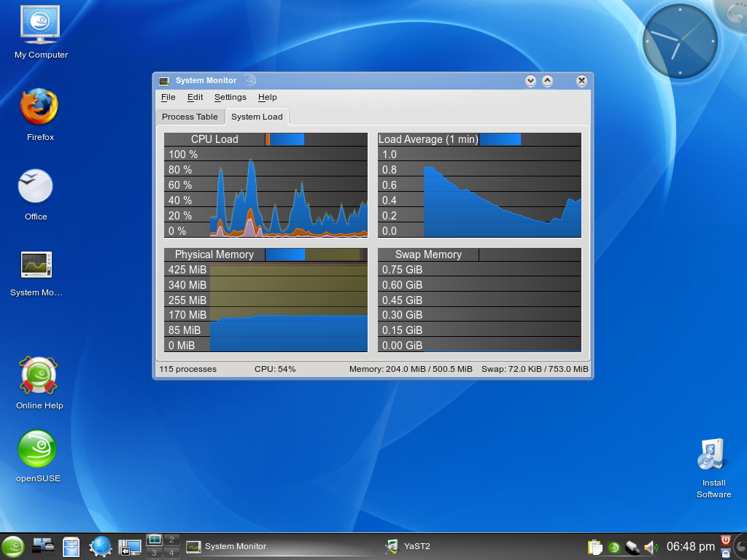
Task: Click the red logout power button in panel
Action: [726, 540]
